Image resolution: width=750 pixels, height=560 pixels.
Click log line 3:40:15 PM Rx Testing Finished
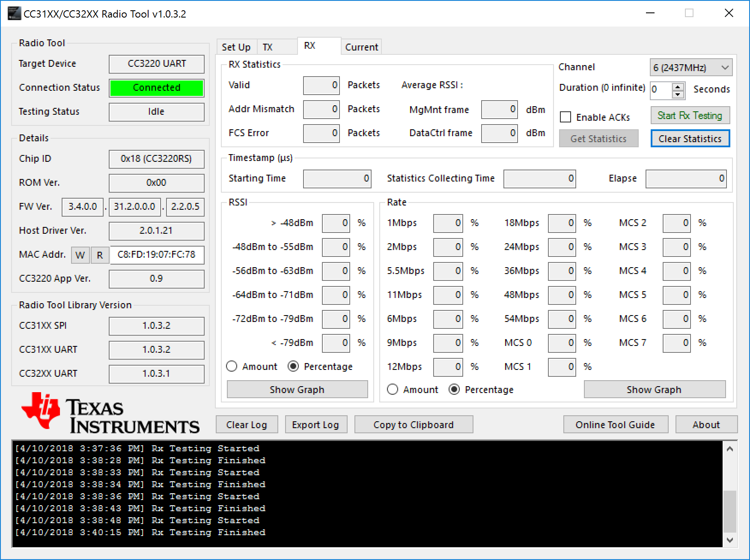(x=140, y=532)
